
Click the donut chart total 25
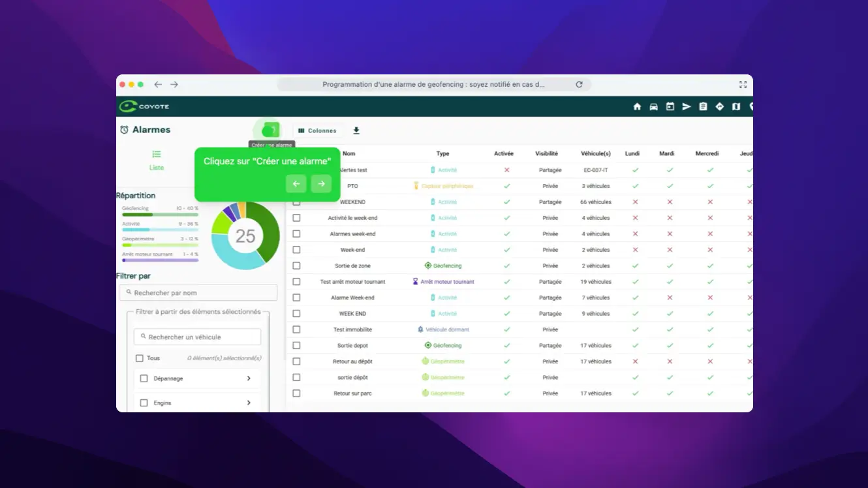point(245,236)
